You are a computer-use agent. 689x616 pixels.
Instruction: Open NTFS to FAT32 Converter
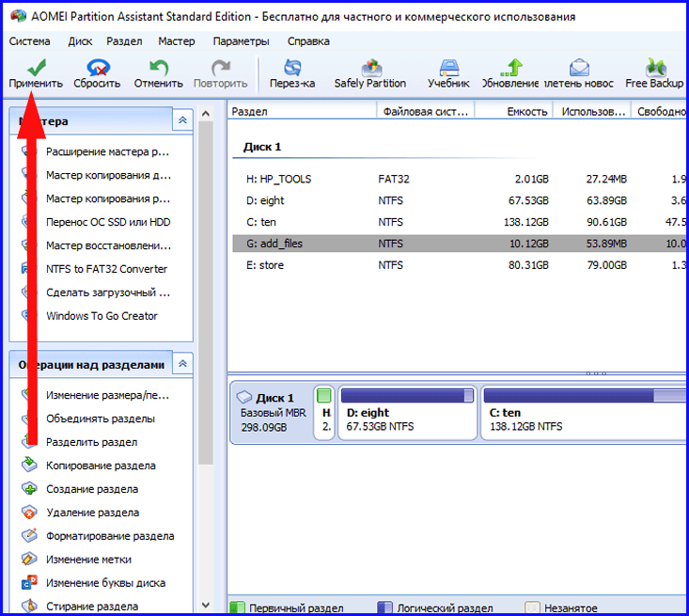[107, 269]
